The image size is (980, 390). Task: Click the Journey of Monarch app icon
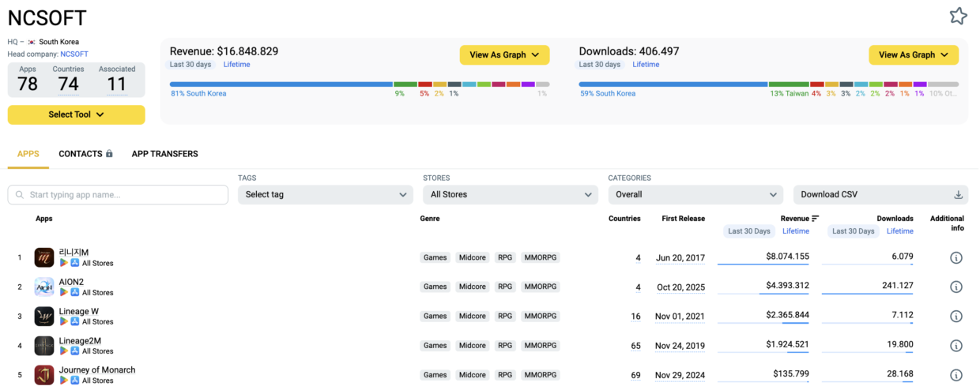tap(44, 375)
